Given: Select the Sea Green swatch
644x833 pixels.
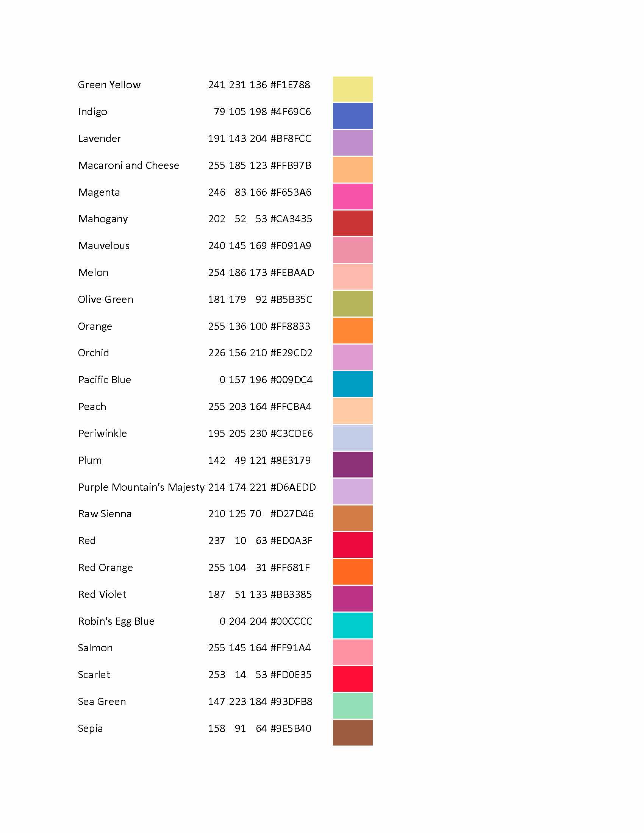Looking at the screenshot, I should tap(353, 706).
